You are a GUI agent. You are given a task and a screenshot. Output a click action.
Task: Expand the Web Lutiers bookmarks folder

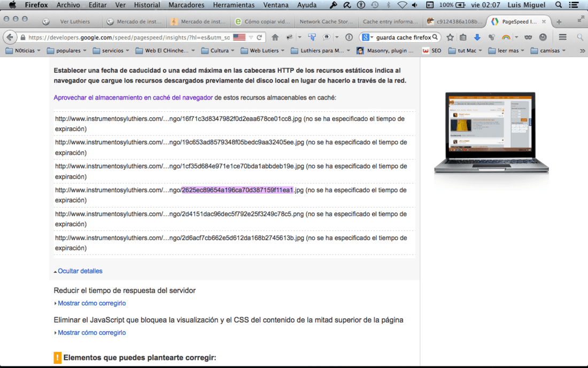coord(262,51)
